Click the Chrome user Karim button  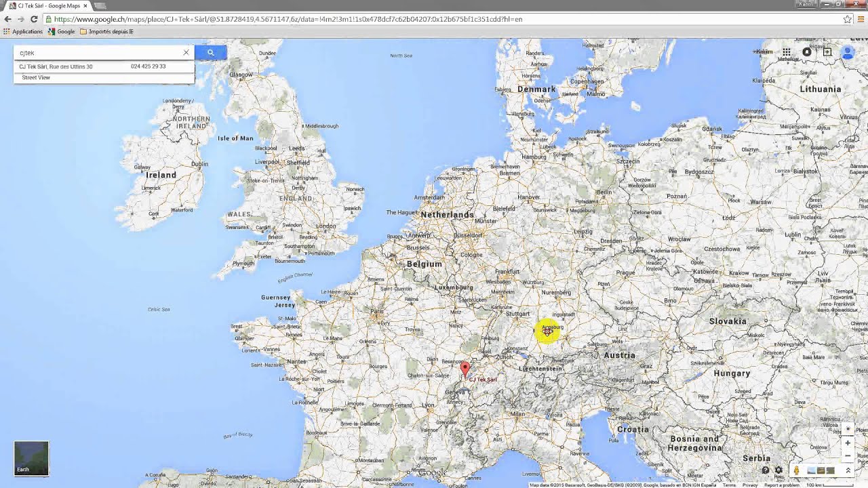coord(806,4)
